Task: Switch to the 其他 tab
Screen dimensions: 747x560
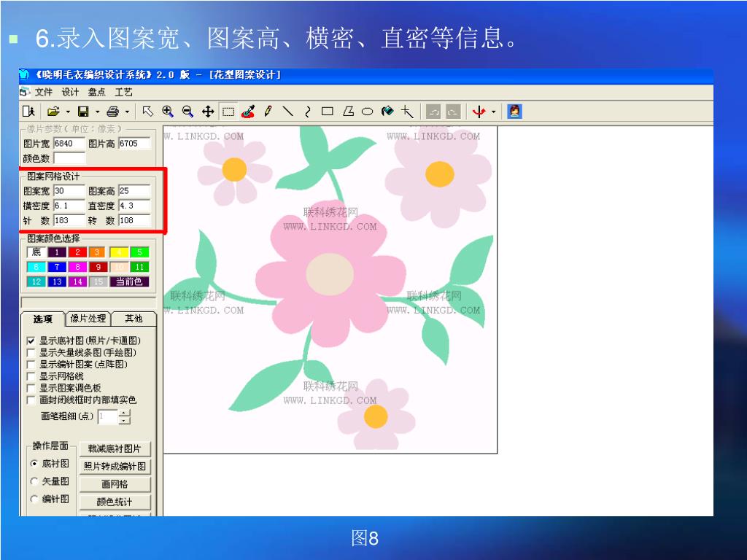Action: [x=134, y=318]
